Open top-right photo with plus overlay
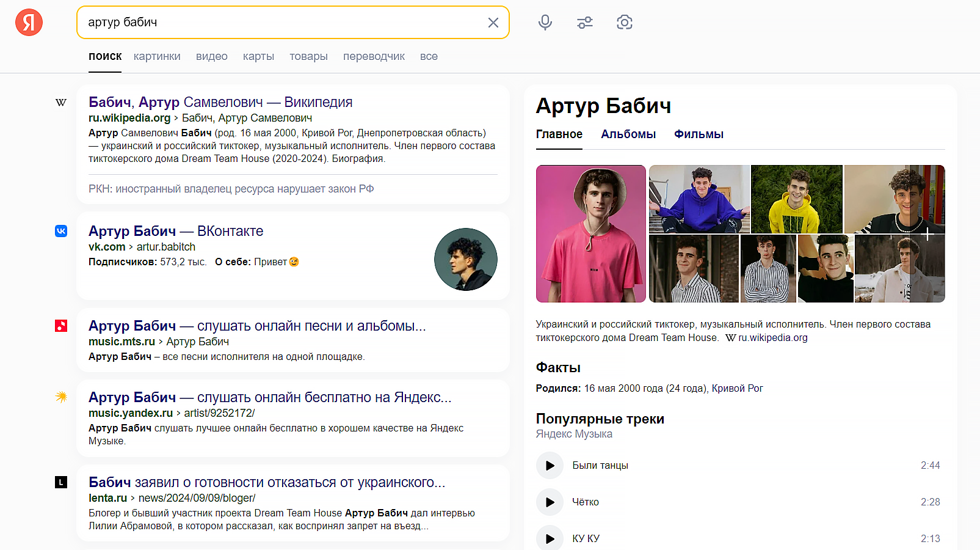The width and height of the screenshot is (980, 550). pyautogui.click(x=895, y=199)
